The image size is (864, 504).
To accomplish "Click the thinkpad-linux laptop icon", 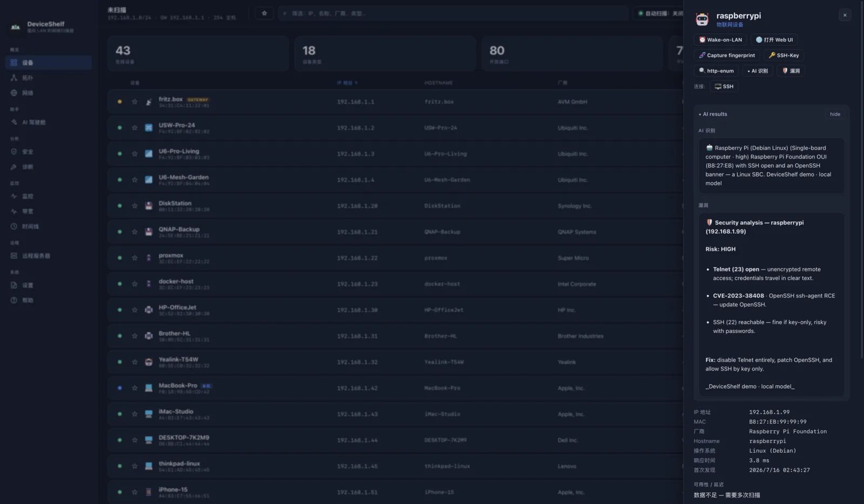I will coord(148,466).
